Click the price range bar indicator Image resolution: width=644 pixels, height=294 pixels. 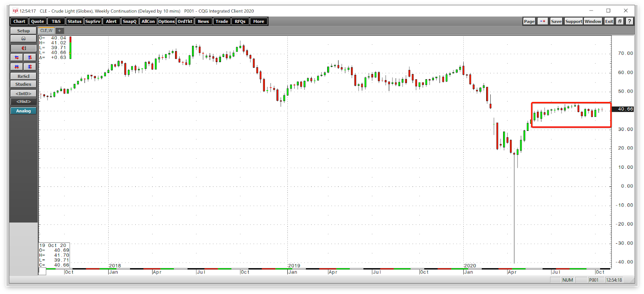70,48
